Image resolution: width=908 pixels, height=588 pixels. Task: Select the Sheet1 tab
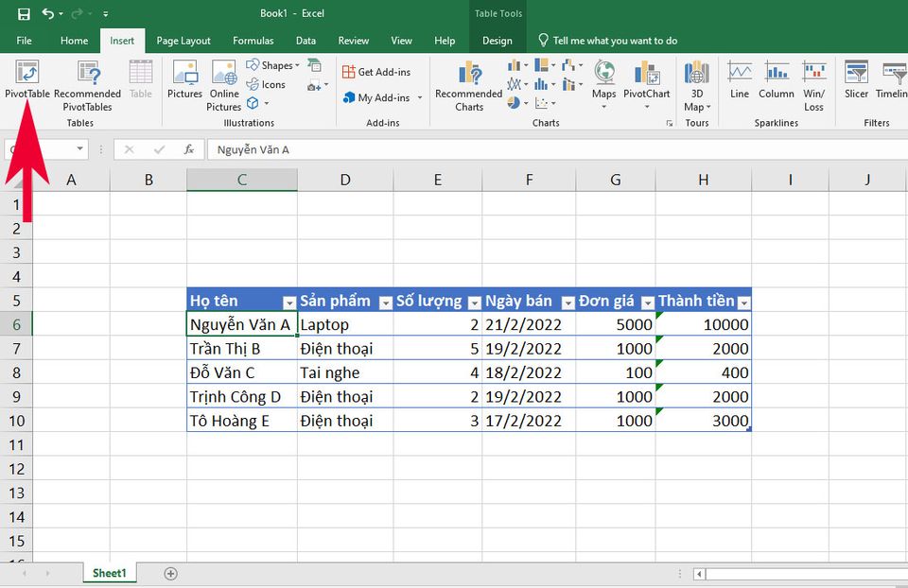tap(109, 573)
